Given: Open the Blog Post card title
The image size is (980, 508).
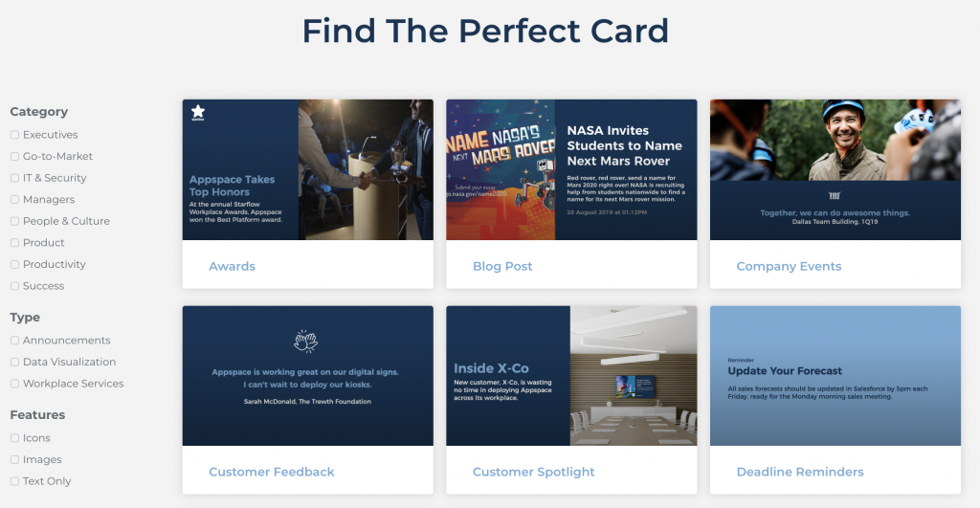Looking at the screenshot, I should point(502,266).
